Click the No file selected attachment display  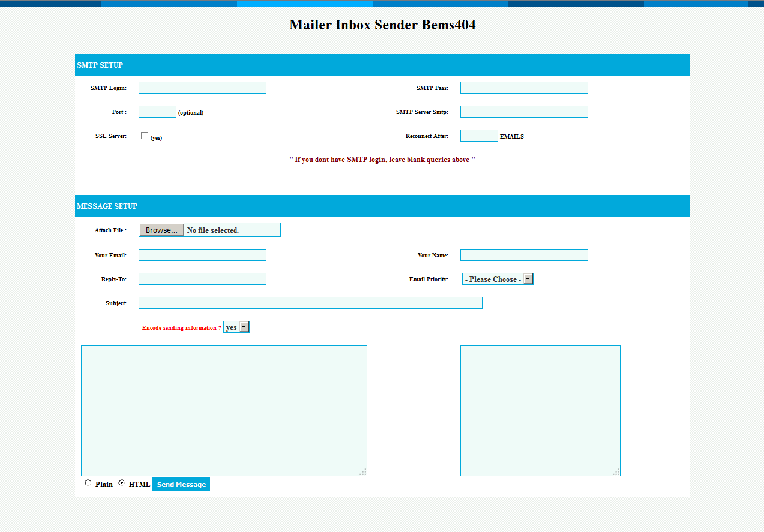(x=232, y=229)
